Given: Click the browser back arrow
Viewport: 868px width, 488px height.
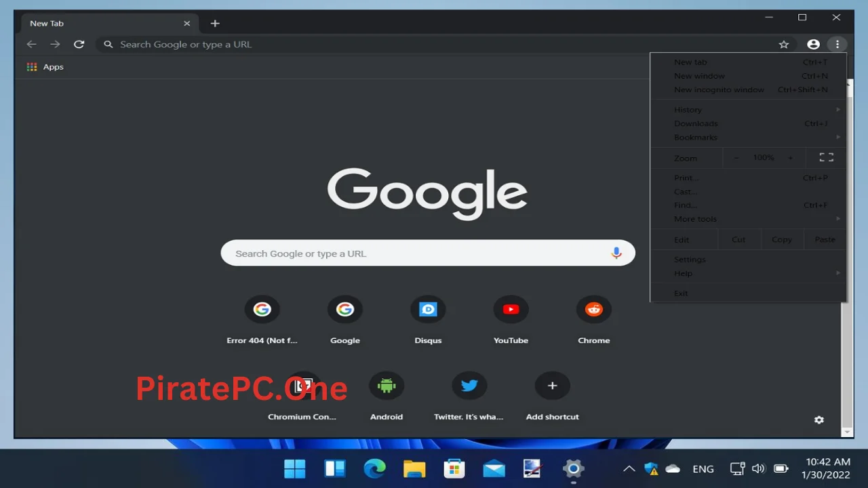Looking at the screenshot, I should pos(31,44).
